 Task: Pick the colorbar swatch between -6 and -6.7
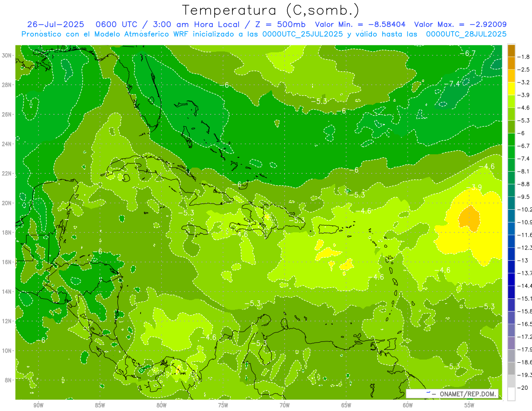point(511,140)
